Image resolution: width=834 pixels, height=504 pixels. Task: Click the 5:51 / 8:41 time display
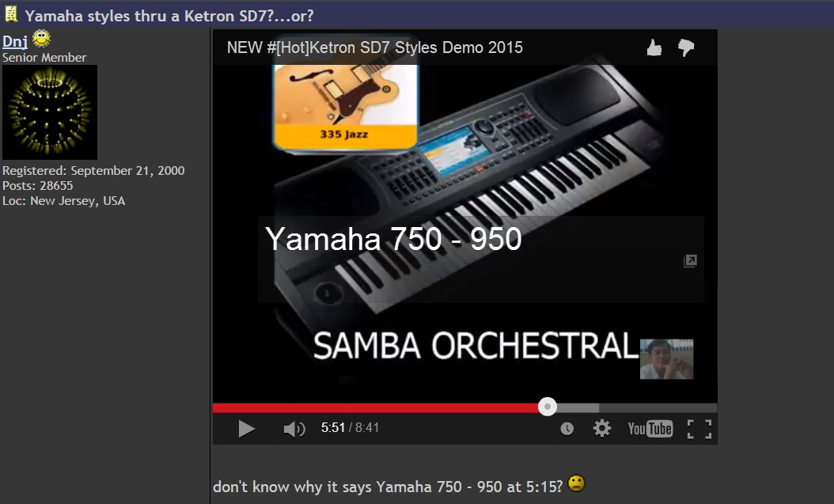350,427
